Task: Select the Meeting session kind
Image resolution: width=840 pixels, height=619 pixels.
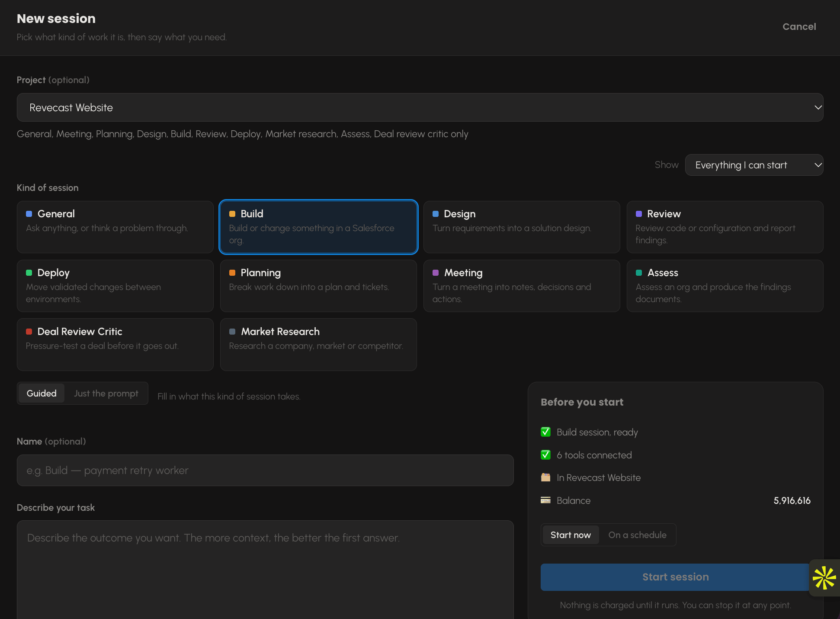Action: 522,286
